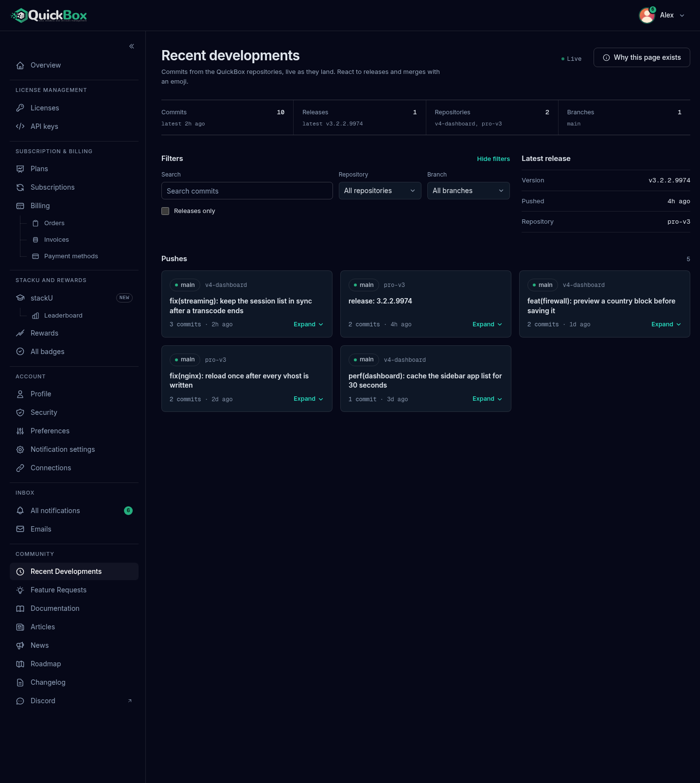Click the All notifications bell icon
The image size is (700, 783).
coord(20,511)
